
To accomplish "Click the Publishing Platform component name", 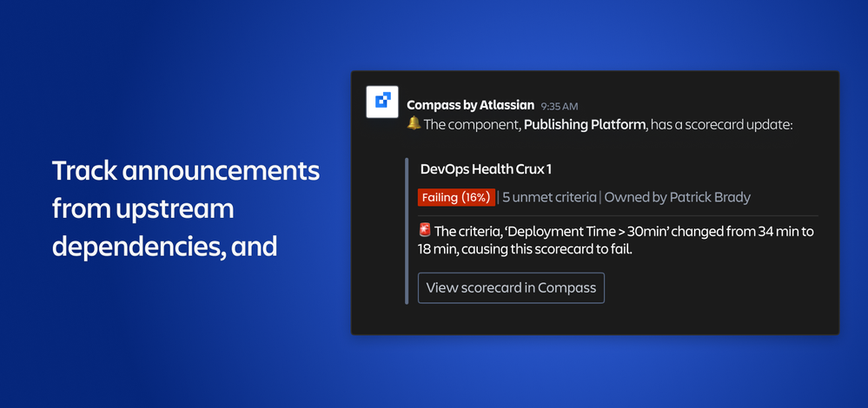I will point(585,124).
